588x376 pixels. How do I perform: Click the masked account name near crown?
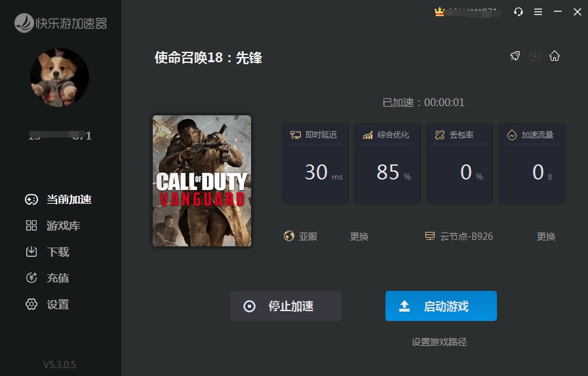coord(474,12)
